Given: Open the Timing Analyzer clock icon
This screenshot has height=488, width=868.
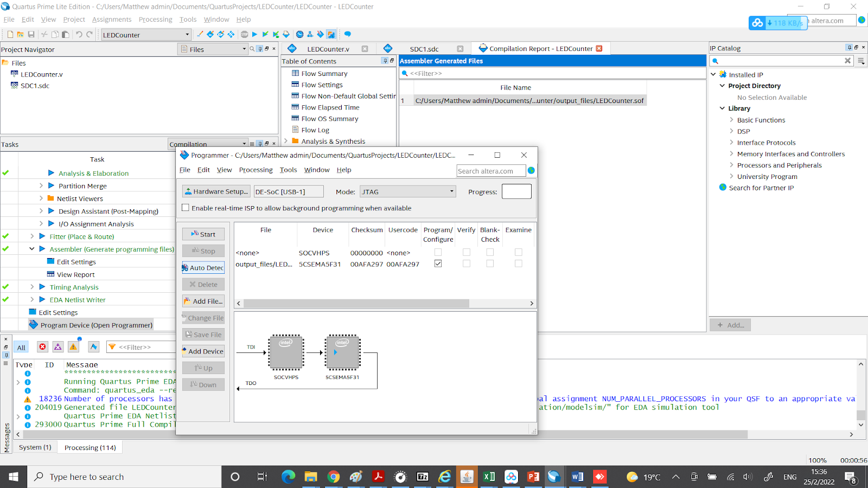Looking at the screenshot, I should click(299, 34).
